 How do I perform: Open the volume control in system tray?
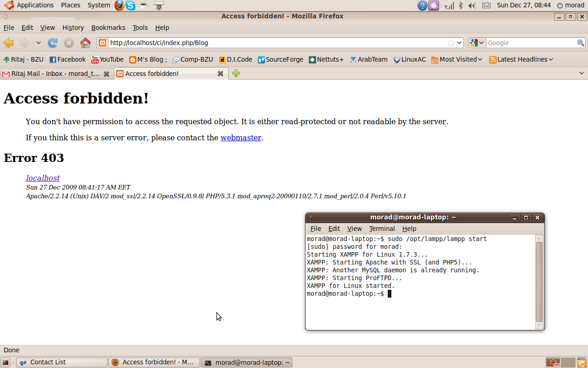coord(472,6)
